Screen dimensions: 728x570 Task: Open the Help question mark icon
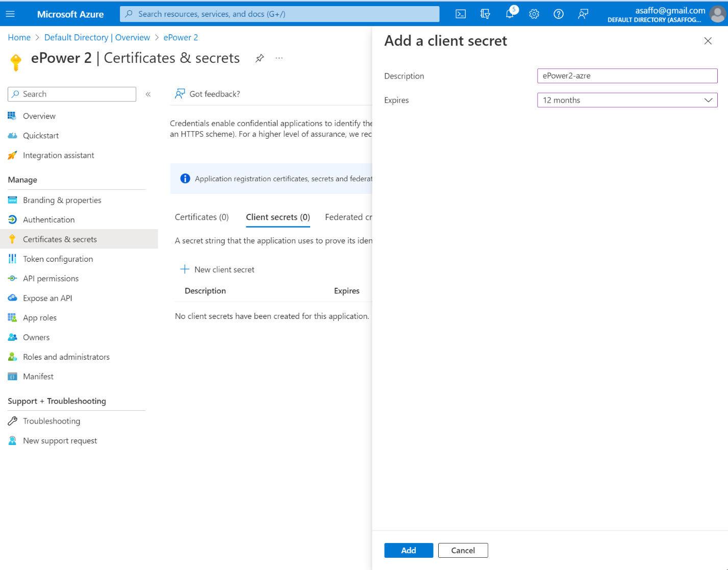click(559, 14)
